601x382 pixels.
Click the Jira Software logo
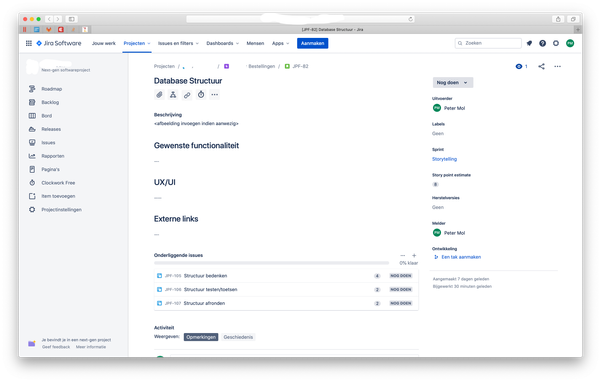coord(59,43)
